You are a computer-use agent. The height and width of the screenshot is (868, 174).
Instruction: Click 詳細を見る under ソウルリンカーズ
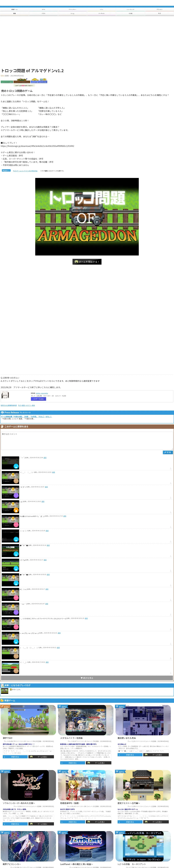point(15,824)
